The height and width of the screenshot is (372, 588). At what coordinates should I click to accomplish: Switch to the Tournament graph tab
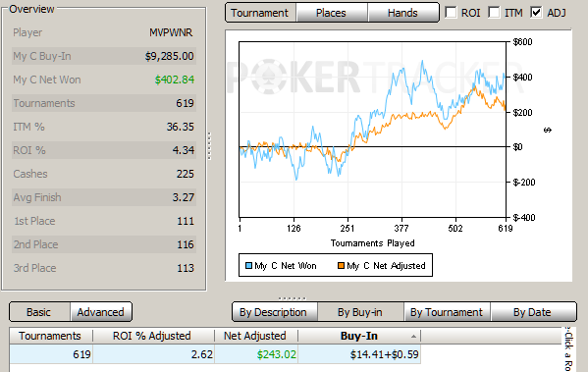(260, 13)
